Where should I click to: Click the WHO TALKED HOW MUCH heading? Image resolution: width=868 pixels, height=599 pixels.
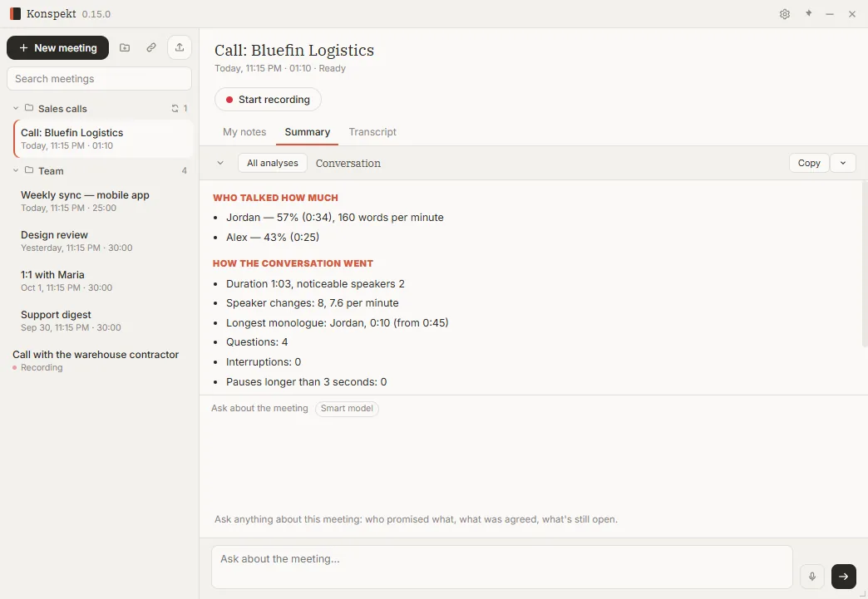tap(276, 198)
